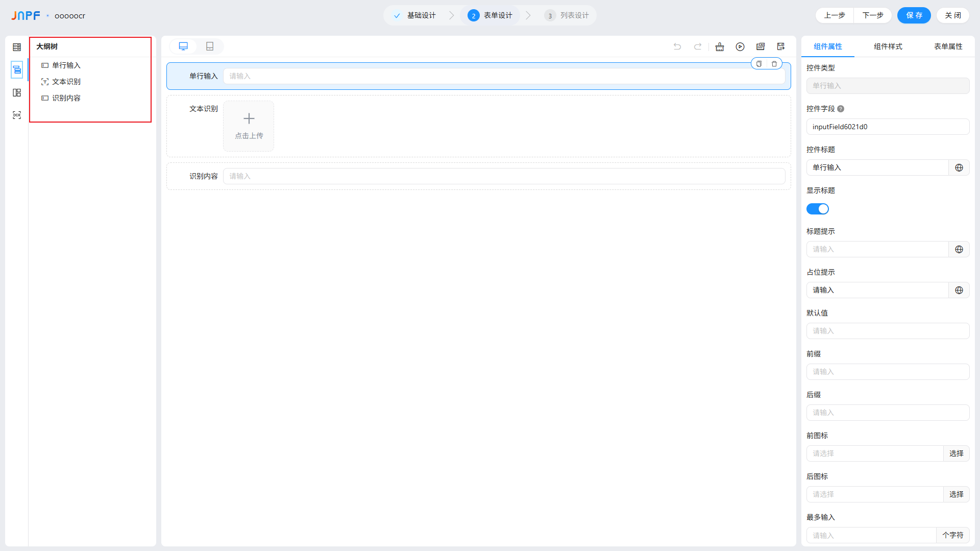Toggle the 显示标题 switch
980x551 pixels.
[x=817, y=209]
